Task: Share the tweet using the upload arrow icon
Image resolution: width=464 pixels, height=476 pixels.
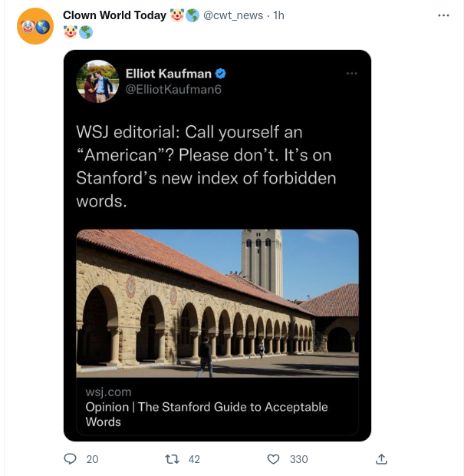Action: pyautogui.click(x=381, y=459)
